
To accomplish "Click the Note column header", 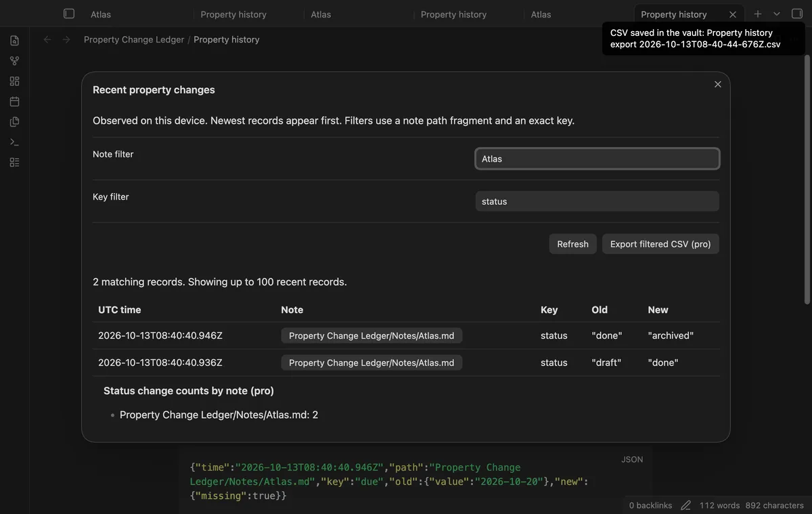I will (x=292, y=310).
